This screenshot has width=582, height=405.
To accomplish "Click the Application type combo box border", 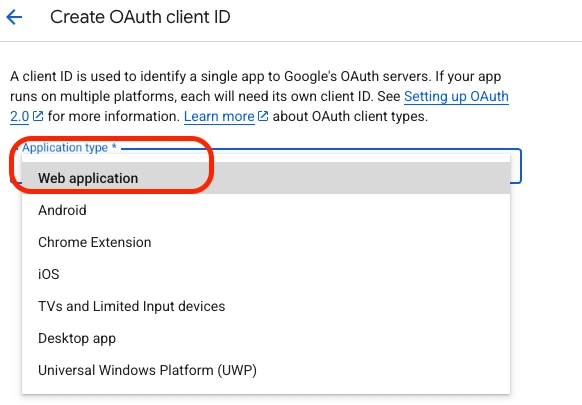I will pyautogui.click(x=516, y=166).
